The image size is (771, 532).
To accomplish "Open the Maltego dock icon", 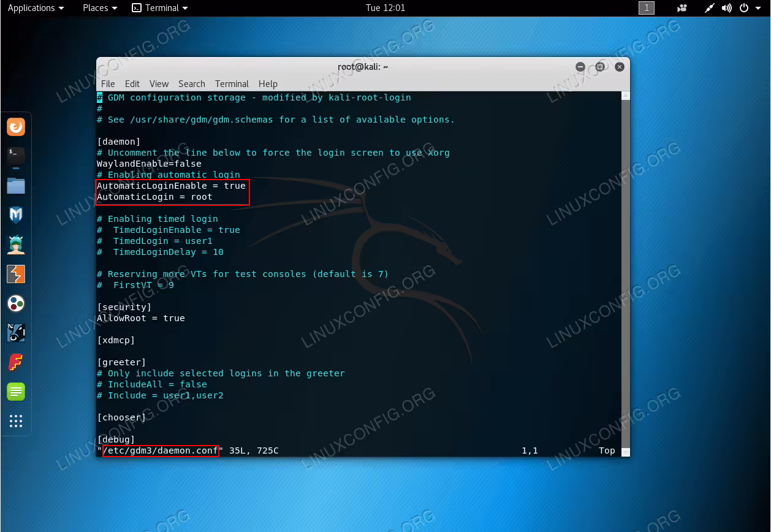I will (x=16, y=303).
